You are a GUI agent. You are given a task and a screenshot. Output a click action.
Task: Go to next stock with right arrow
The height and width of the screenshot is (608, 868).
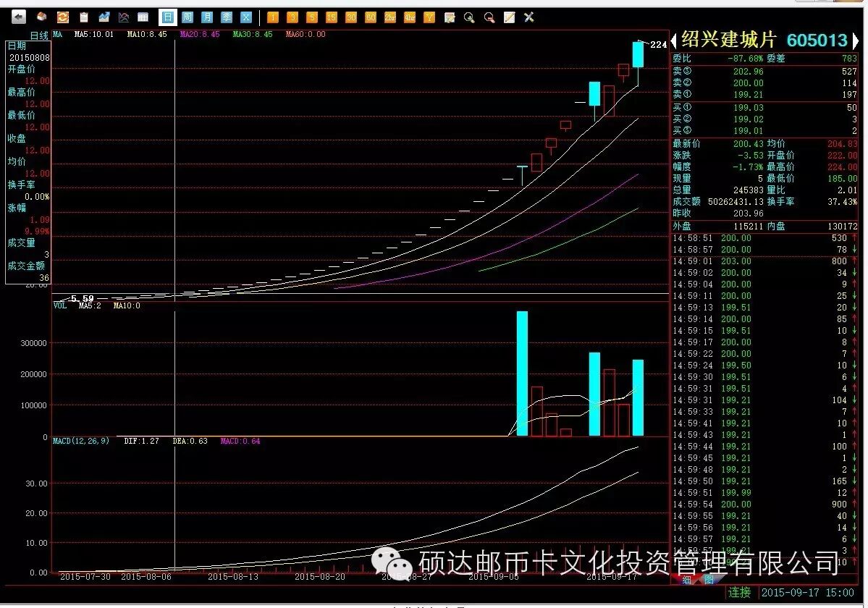pos(855,41)
